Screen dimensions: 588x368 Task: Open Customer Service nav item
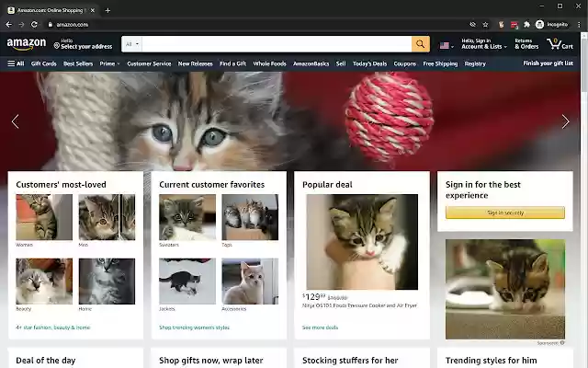(x=149, y=63)
